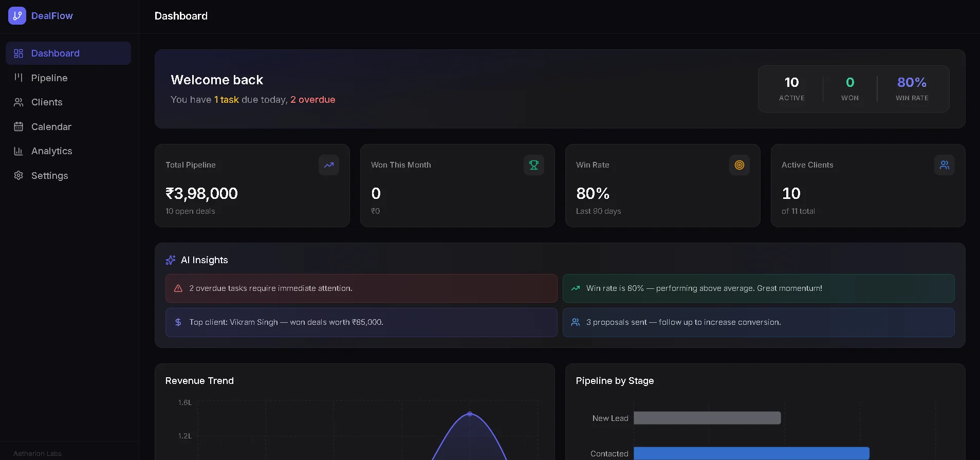980x460 pixels.
Task: Click the overdue tasks insight banner
Action: point(361,288)
